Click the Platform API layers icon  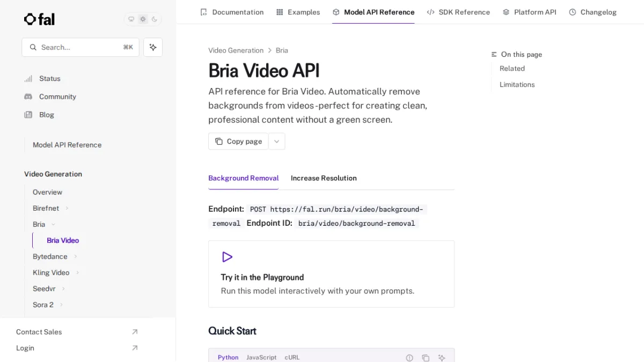click(x=506, y=12)
